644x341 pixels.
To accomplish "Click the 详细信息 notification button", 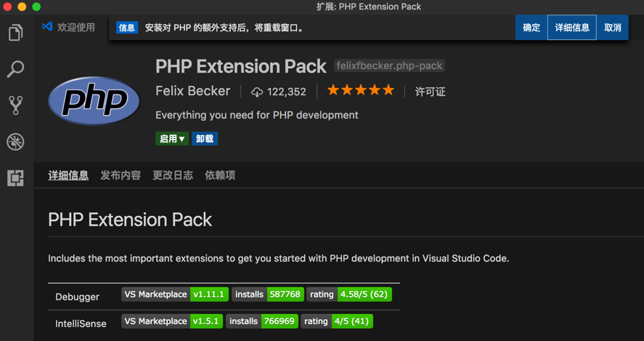I will (x=572, y=28).
